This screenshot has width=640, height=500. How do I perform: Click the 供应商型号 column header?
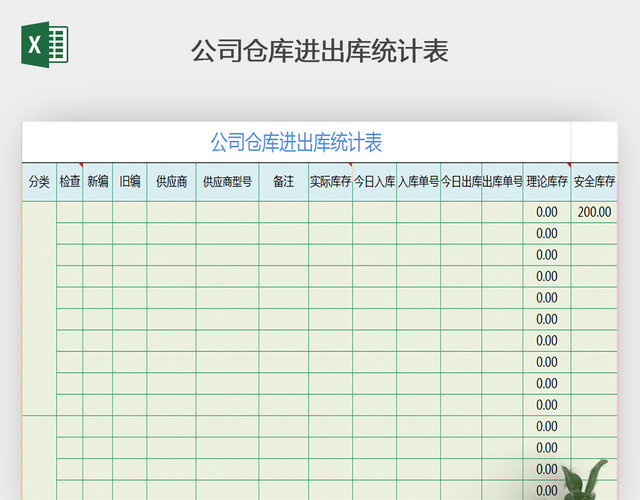click(x=227, y=182)
